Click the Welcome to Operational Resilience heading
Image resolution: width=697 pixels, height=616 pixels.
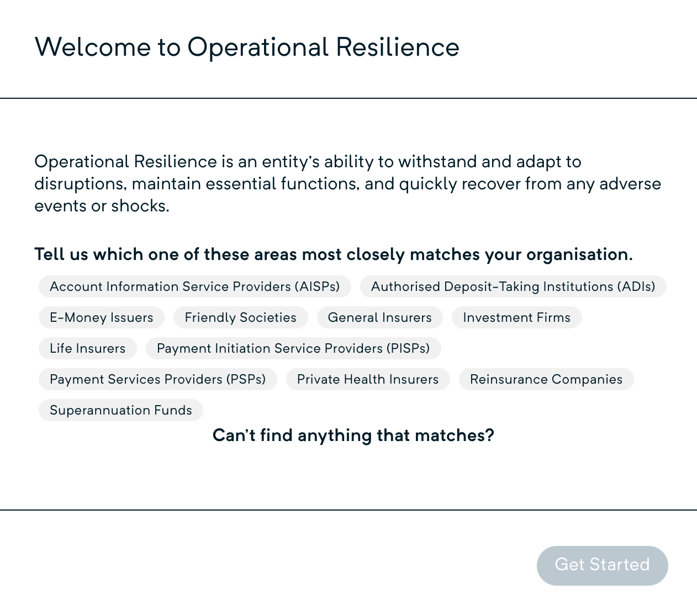coord(247,47)
